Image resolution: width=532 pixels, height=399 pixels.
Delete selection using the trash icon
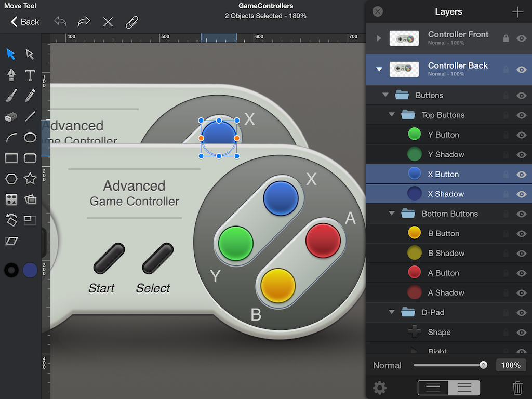[x=517, y=388]
